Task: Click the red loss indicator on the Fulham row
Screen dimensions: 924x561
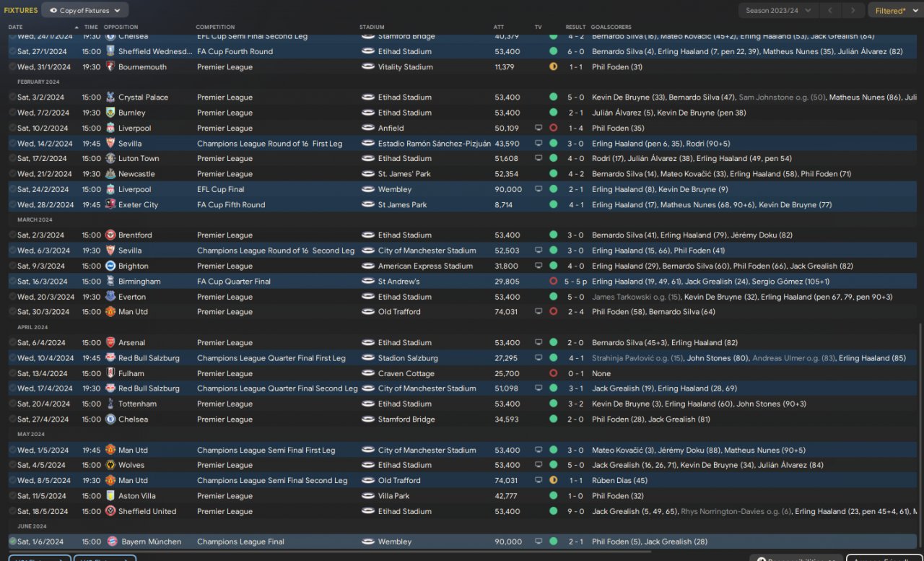Action: pyautogui.click(x=553, y=373)
